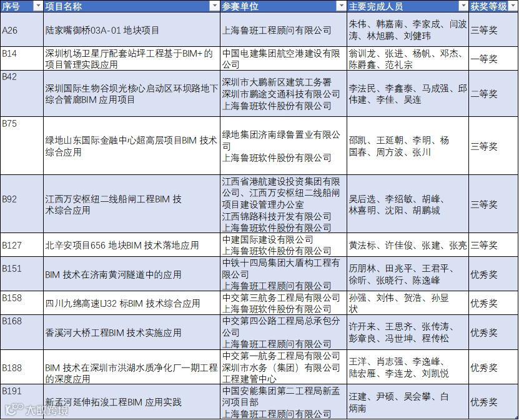
Task: Select project 新孟河延伸拓浚工程BIM 应用实践
Action: click(132, 402)
